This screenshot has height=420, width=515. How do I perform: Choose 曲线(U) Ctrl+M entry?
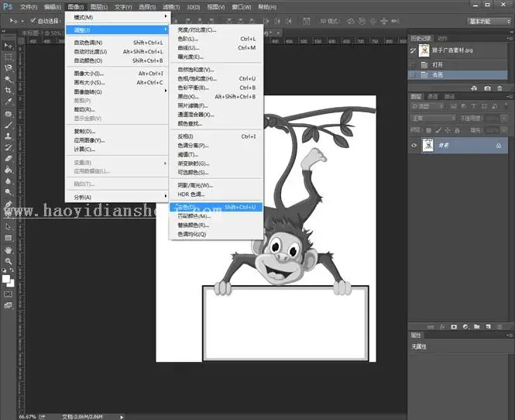coord(216,47)
